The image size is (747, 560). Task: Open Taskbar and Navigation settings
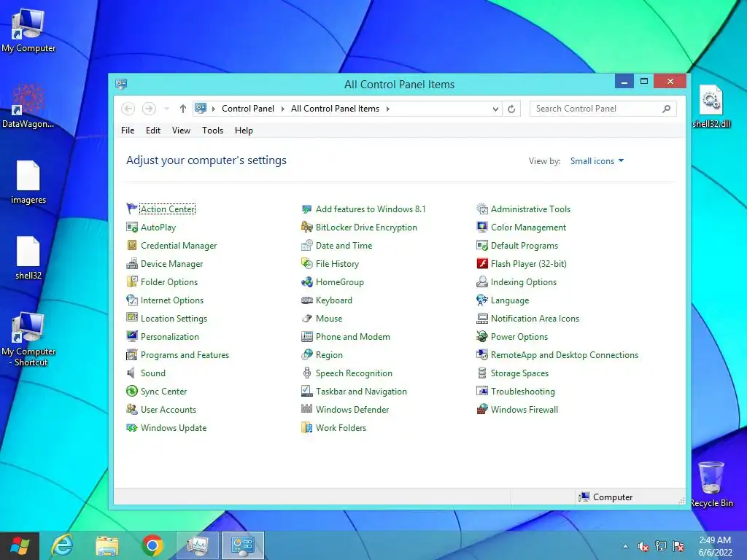[x=361, y=392]
